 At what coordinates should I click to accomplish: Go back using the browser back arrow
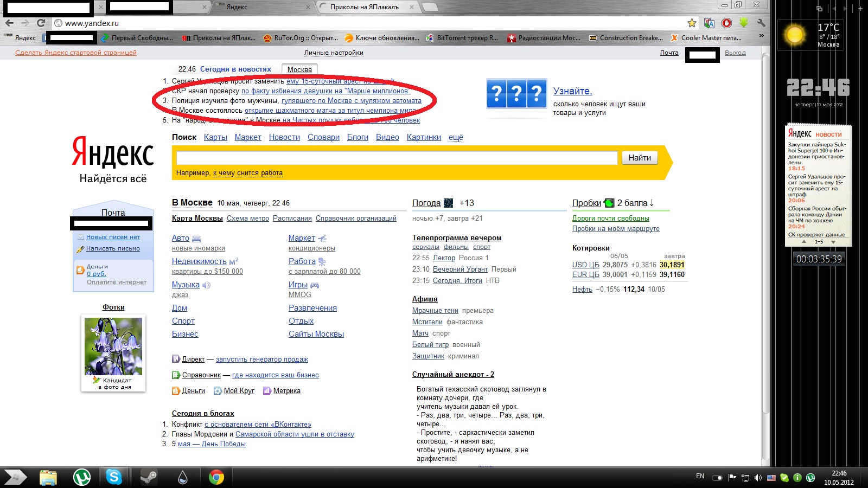[x=9, y=23]
